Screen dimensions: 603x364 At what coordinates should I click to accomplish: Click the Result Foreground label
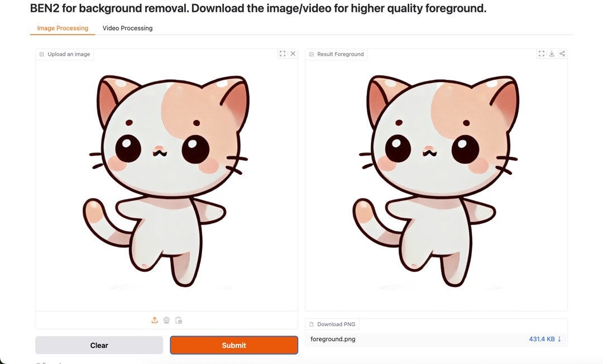tap(341, 54)
